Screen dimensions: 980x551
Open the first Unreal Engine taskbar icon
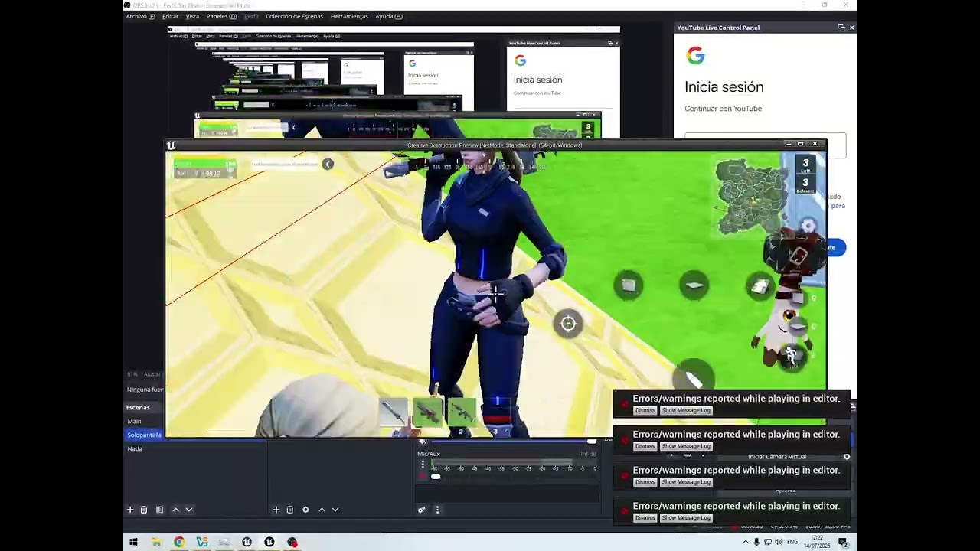point(247,542)
